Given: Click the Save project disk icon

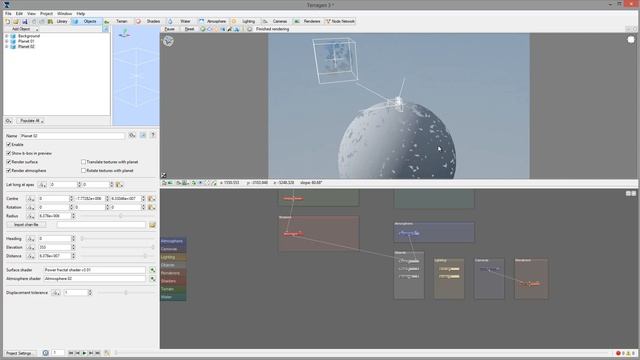Looking at the screenshot, I should click(24, 21).
